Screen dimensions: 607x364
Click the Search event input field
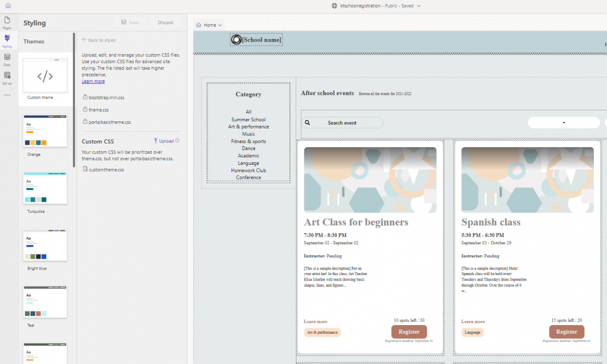[x=349, y=122]
